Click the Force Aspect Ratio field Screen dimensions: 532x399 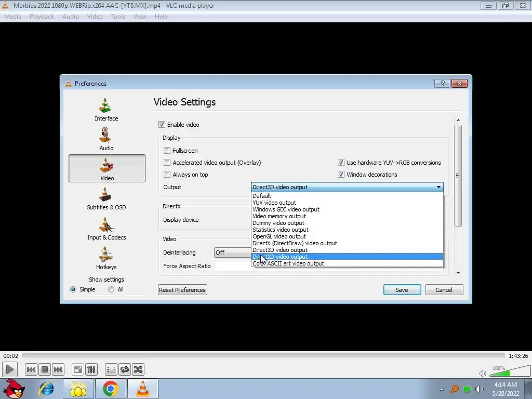coord(233,266)
